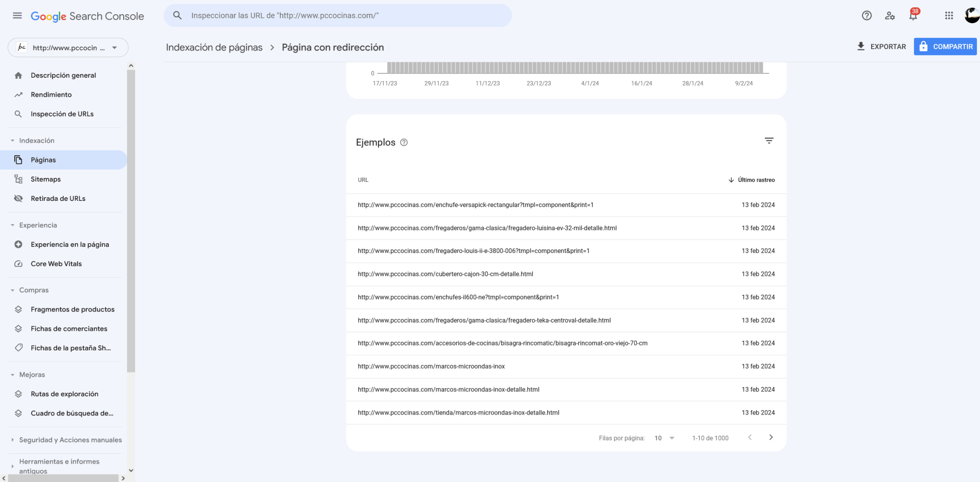Click the search magnifier icon in URL bar
The height and width of the screenshot is (482, 980).
tap(177, 15)
